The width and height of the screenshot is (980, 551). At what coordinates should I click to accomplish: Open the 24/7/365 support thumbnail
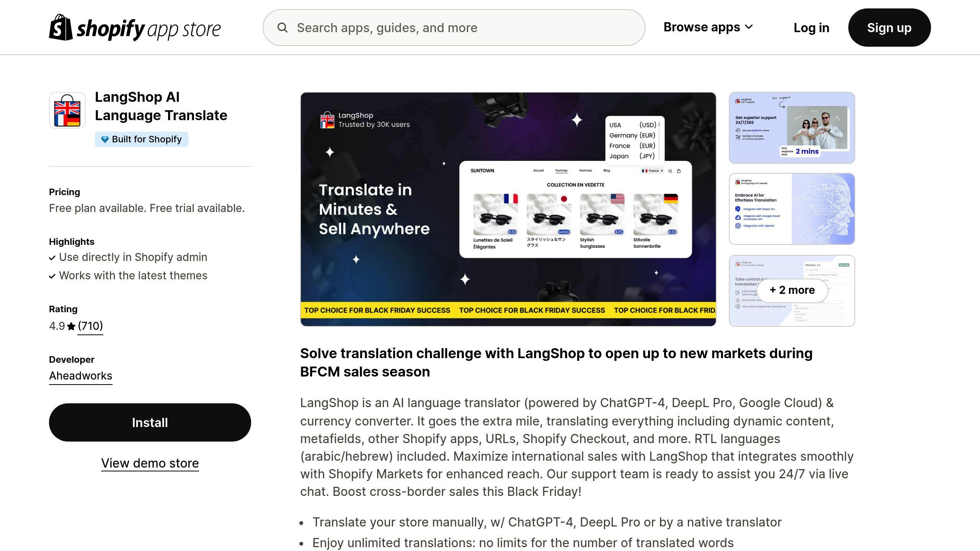point(792,128)
